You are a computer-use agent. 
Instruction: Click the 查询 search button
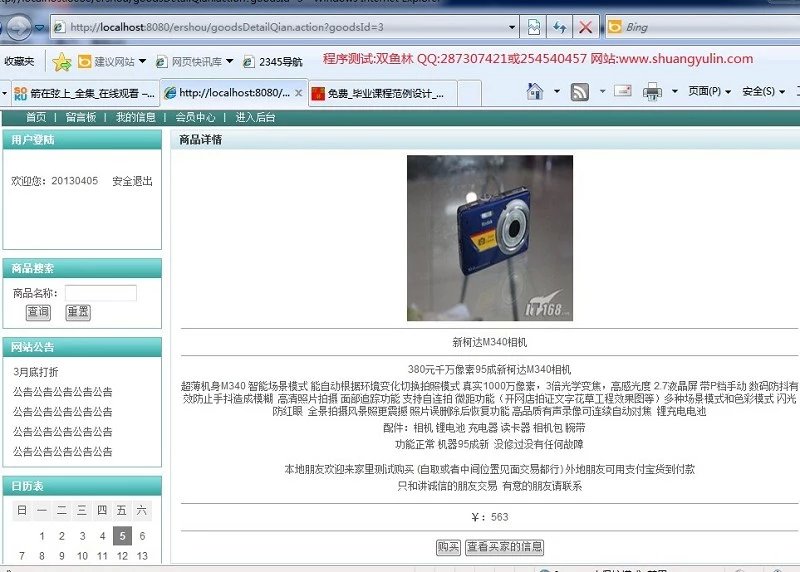38,312
